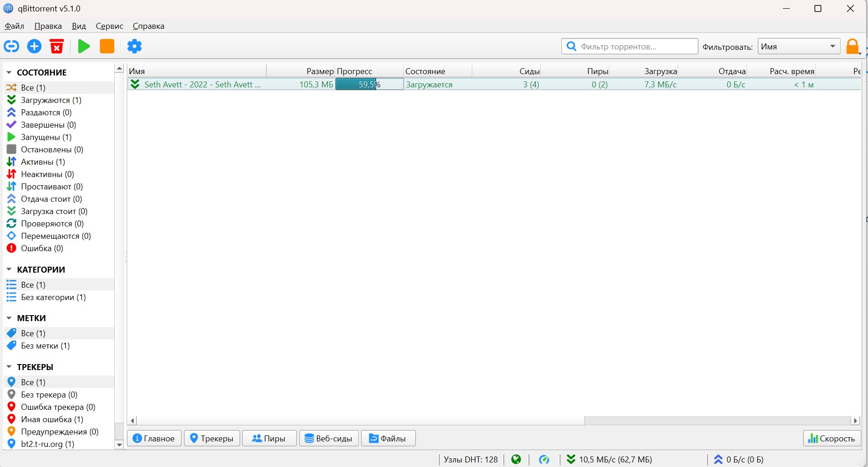Click the search magnifier icon in filter box
The height and width of the screenshot is (467, 868).
(571, 46)
